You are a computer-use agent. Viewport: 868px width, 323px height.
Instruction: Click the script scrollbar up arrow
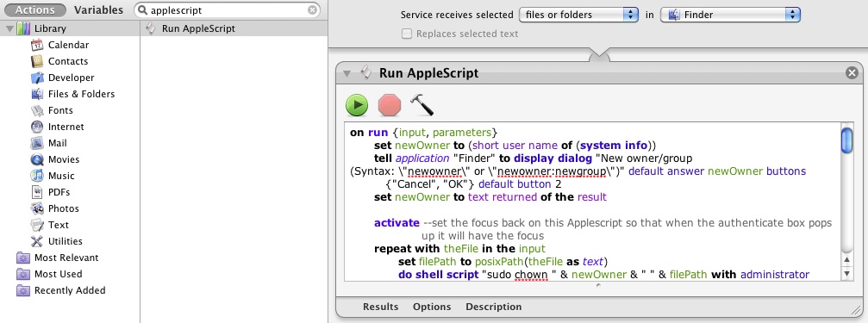point(847,259)
